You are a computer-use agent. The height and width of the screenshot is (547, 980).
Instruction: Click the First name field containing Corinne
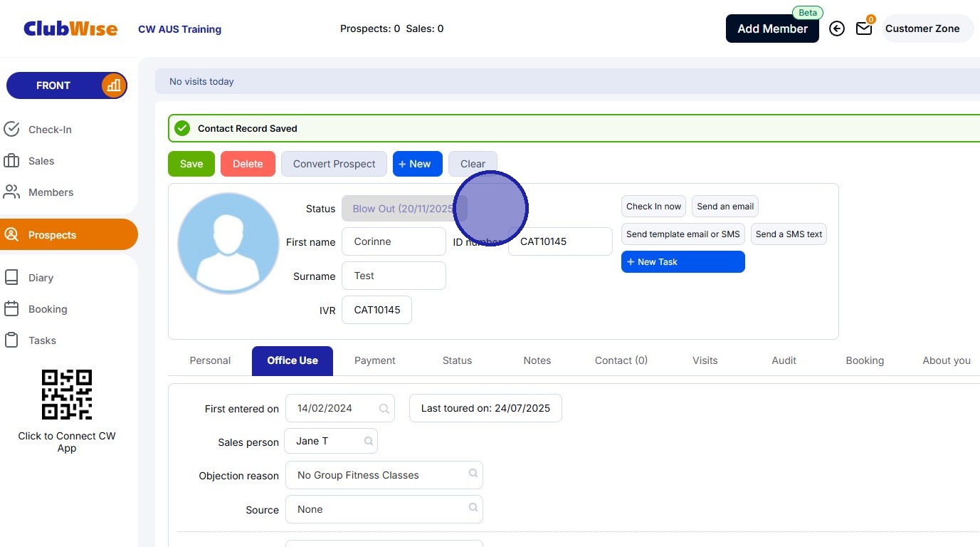[x=394, y=241]
